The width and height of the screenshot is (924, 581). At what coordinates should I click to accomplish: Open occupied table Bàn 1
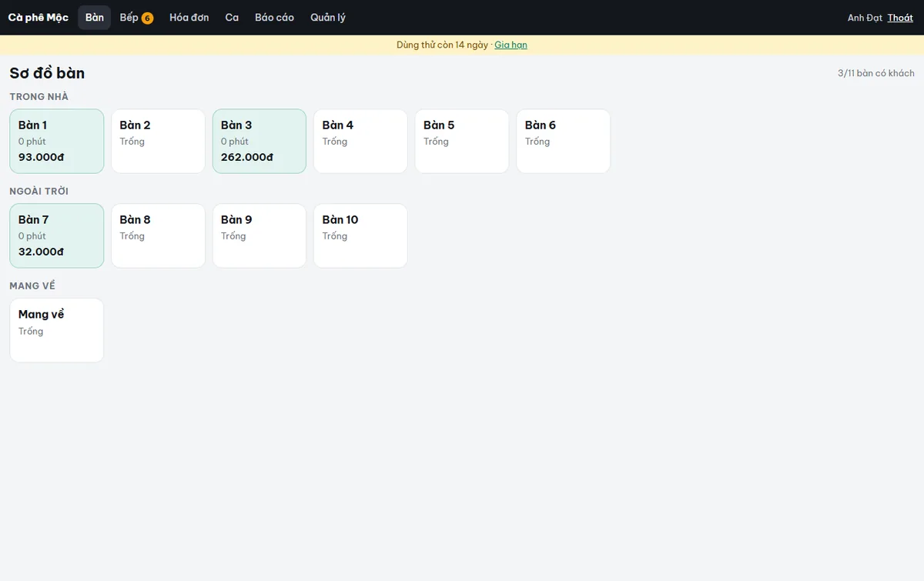(x=57, y=141)
